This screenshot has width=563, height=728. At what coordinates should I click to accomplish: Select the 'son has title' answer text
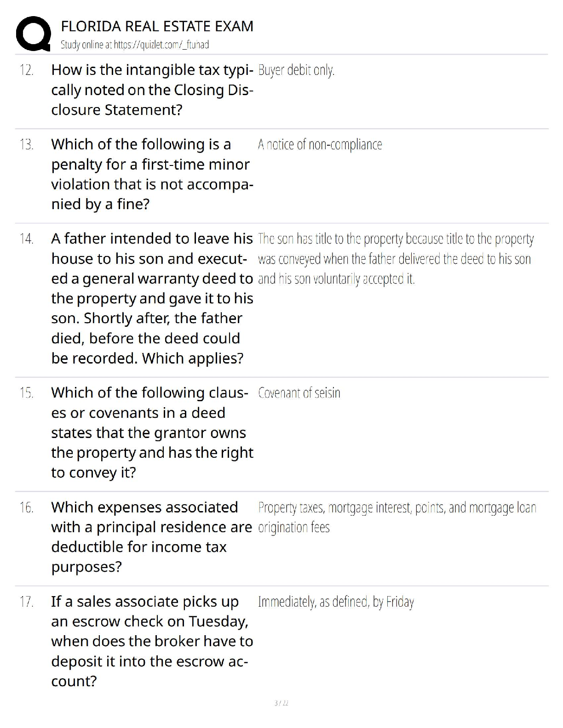coord(396,259)
